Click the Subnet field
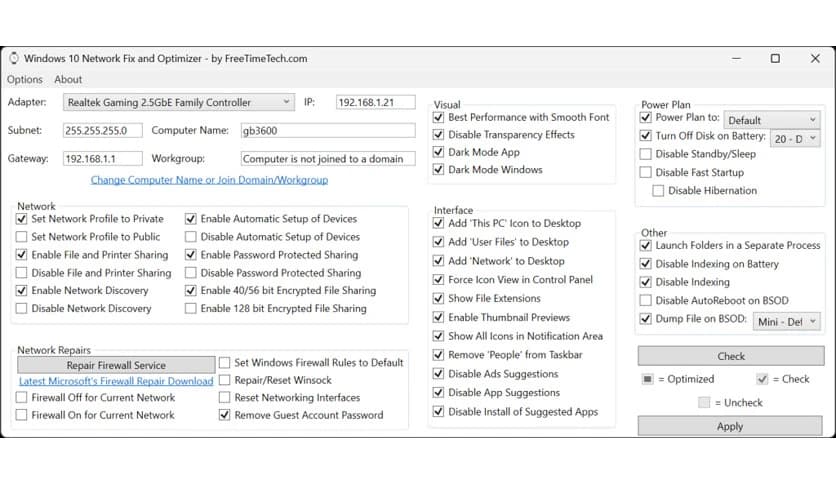The image size is (836, 484). pyautogui.click(x=102, y=130)
